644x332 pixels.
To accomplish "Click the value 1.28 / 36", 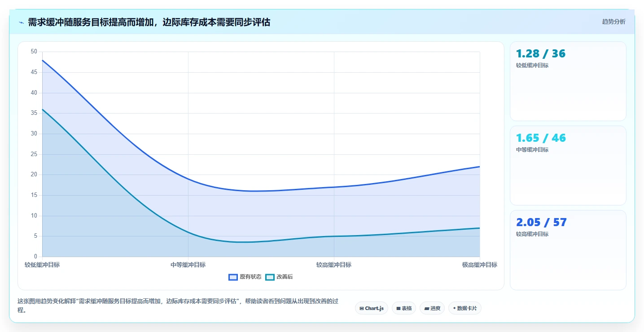I will coord(541,54).
